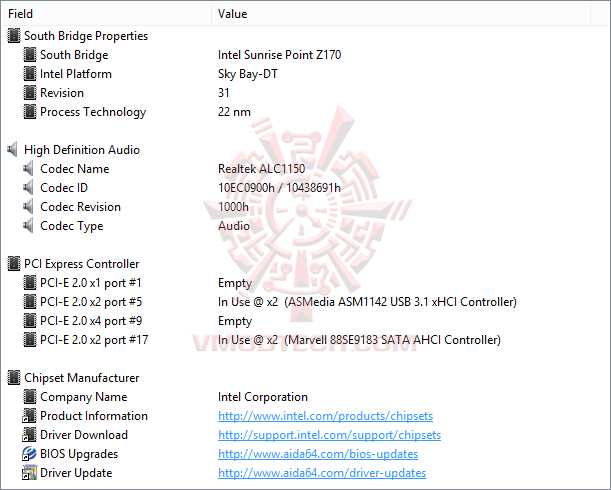The width and height of the screenshot is (611, 490).
Task: Click the Chipset Manufacturer chip icon
Action: point(14,378)
